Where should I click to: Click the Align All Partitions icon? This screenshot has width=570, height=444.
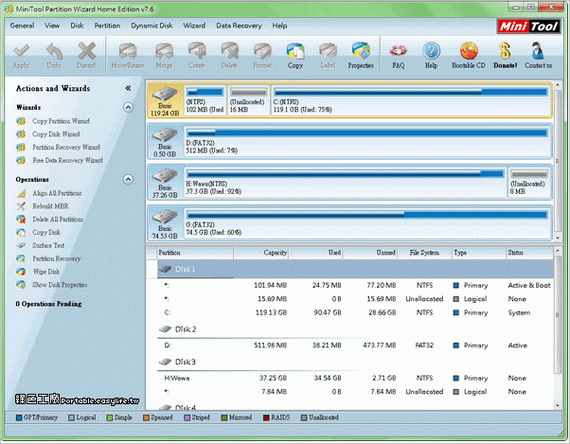coord(21,193)
